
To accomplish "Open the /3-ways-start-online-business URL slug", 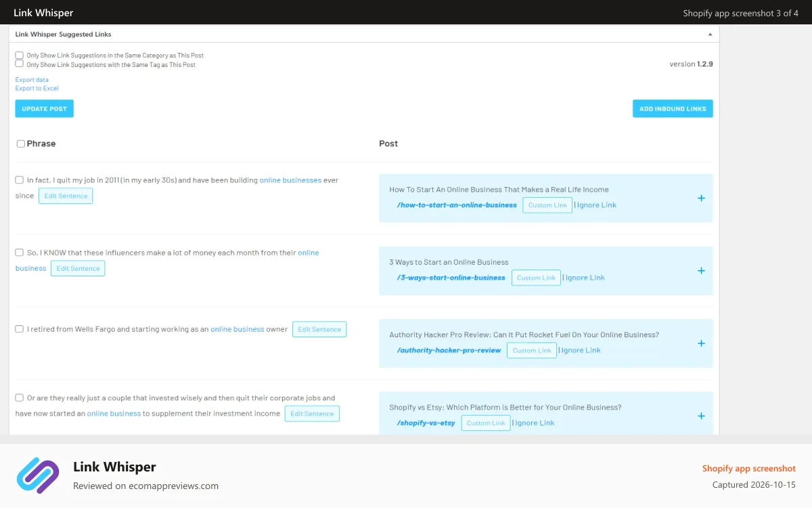I will [x=451, y=278].
